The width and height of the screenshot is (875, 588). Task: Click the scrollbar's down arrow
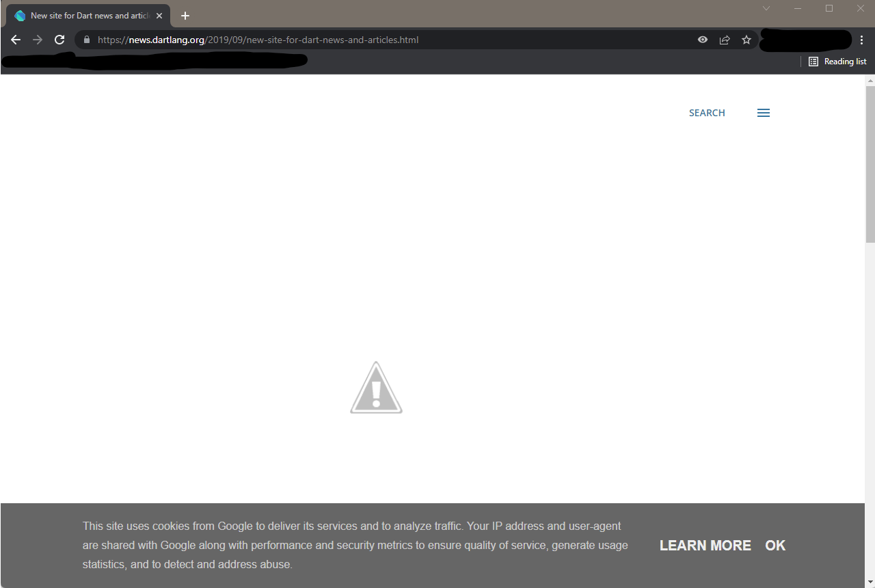click(x=870, y=583)
